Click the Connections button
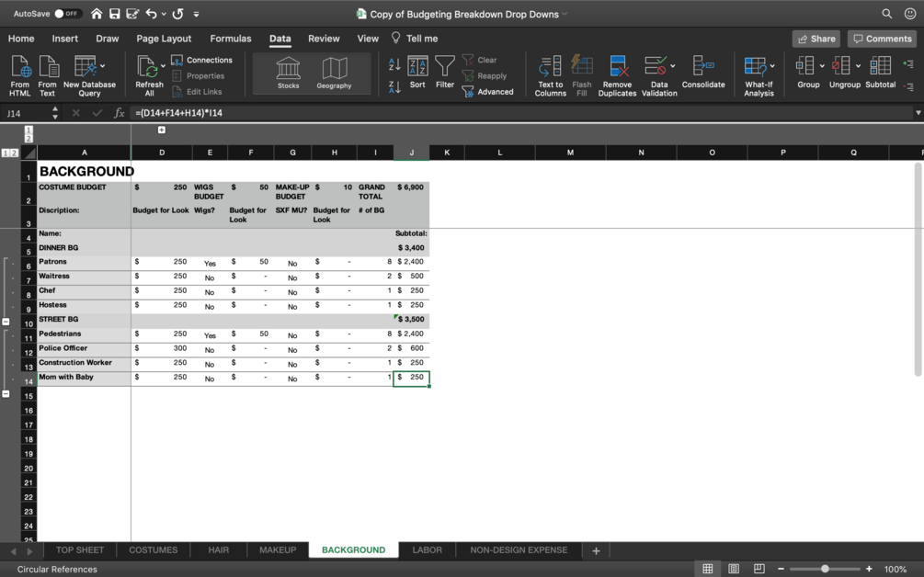924x577 pixels. point(202,60)
